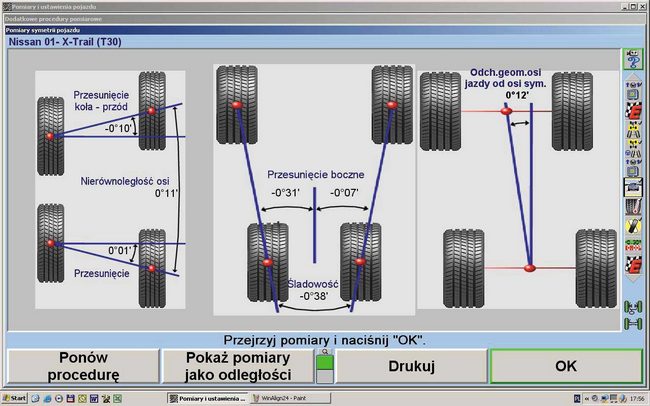Click the tire tread icon in sidebar
This screenshot has height=406, width=650.
pos(632,206)
